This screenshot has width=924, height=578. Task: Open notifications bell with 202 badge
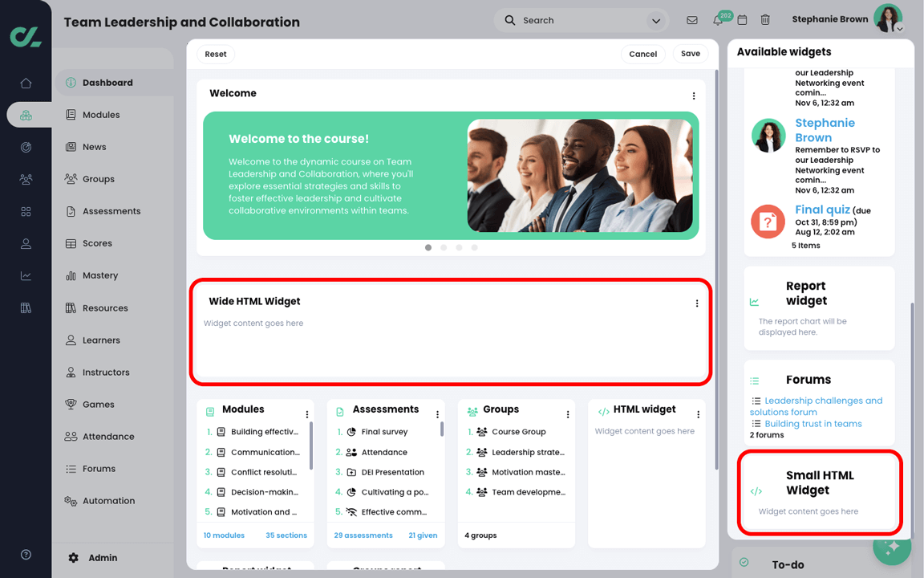[x=718, y=20]
